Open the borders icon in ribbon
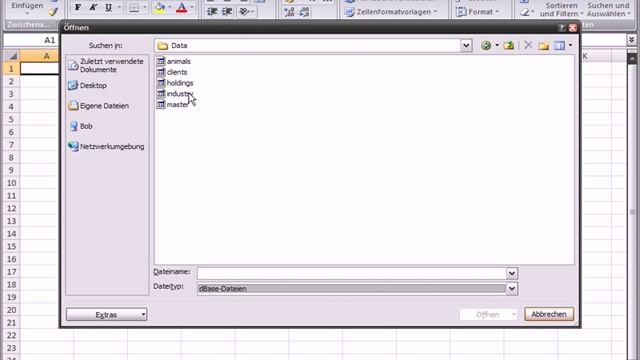Viewport: 640px width, 360px height. click(133, 7)
